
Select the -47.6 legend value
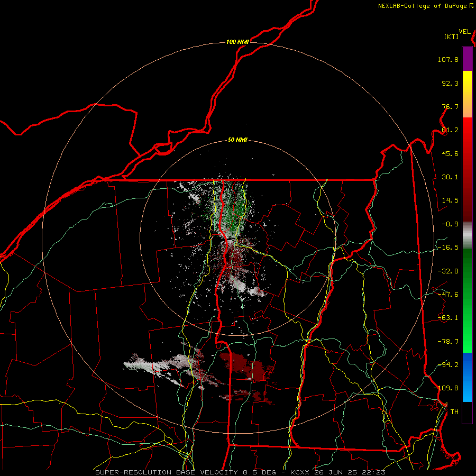coord(448,295)
